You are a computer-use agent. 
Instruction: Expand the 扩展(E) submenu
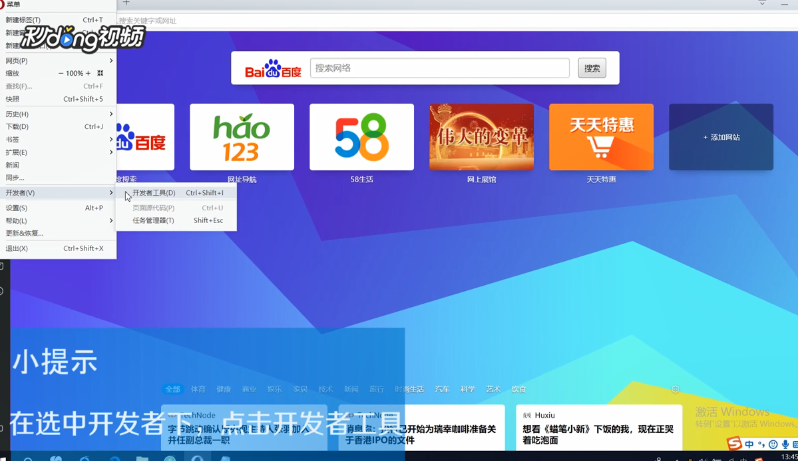(x=58, y=152)
